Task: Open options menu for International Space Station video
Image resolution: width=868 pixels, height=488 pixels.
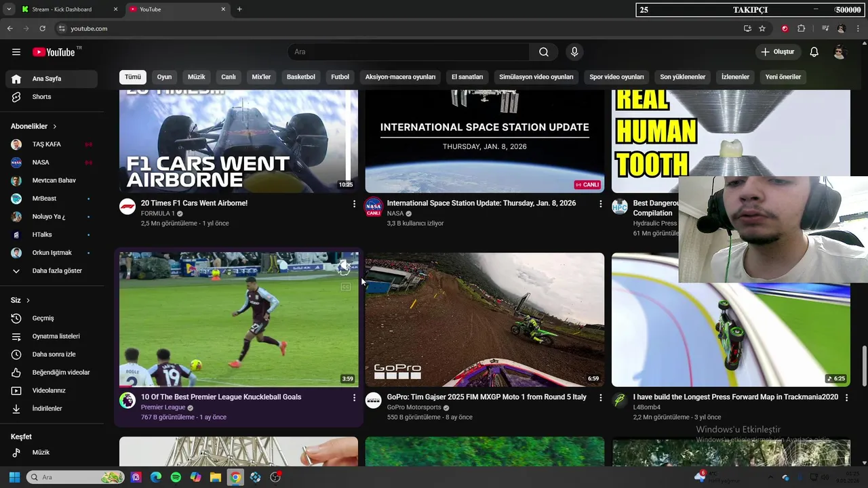Action: tap(600, 203)
